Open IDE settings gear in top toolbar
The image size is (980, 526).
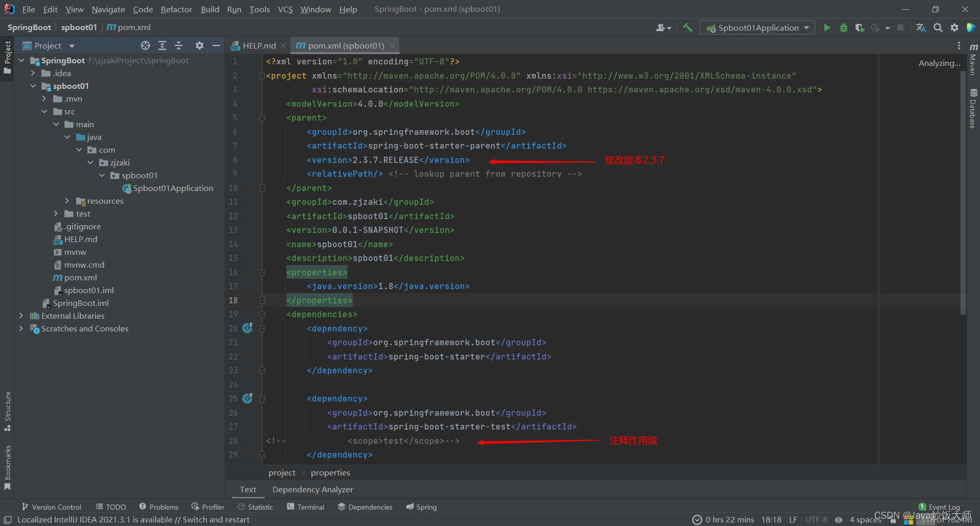point(954,28)
